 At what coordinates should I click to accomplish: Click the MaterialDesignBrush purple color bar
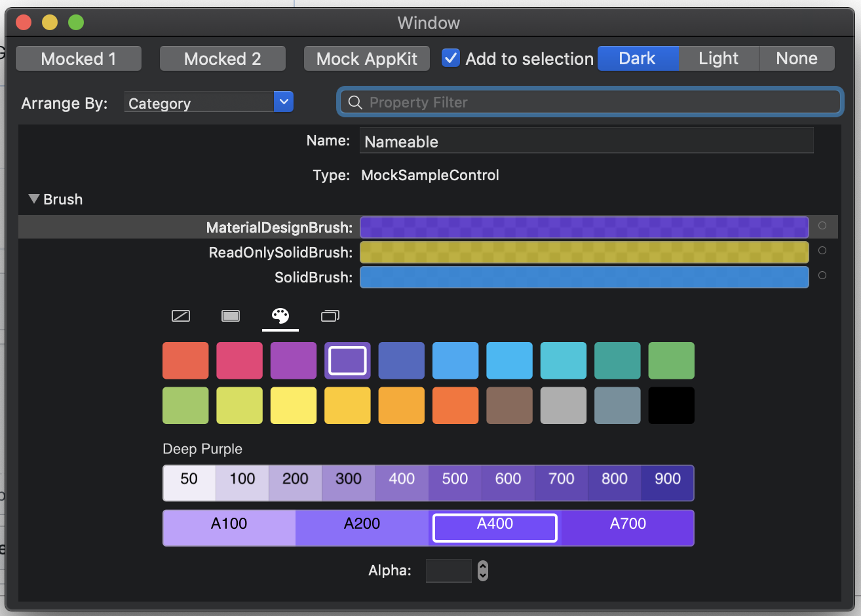pyautogui.click(x=584, y=227)
